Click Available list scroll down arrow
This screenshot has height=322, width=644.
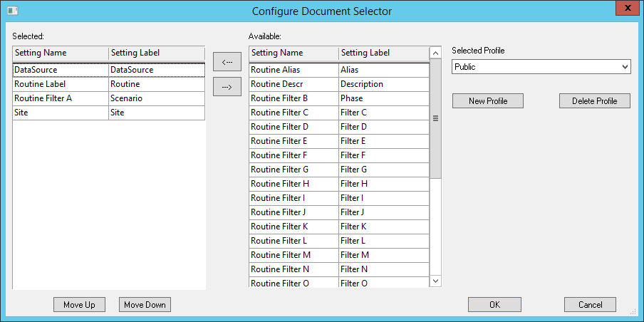point(436,281)
